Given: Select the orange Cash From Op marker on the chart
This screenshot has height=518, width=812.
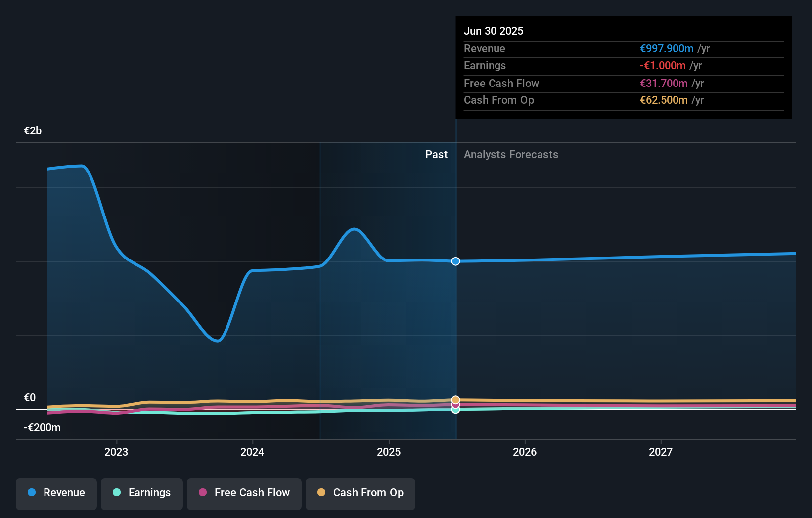Looking at the screenshot, I should 455,400.
